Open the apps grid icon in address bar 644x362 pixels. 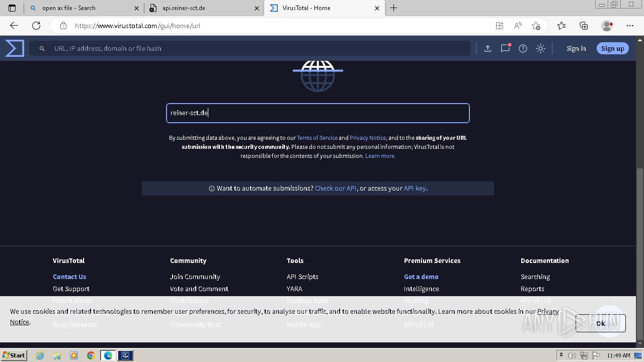coord(499,26)
